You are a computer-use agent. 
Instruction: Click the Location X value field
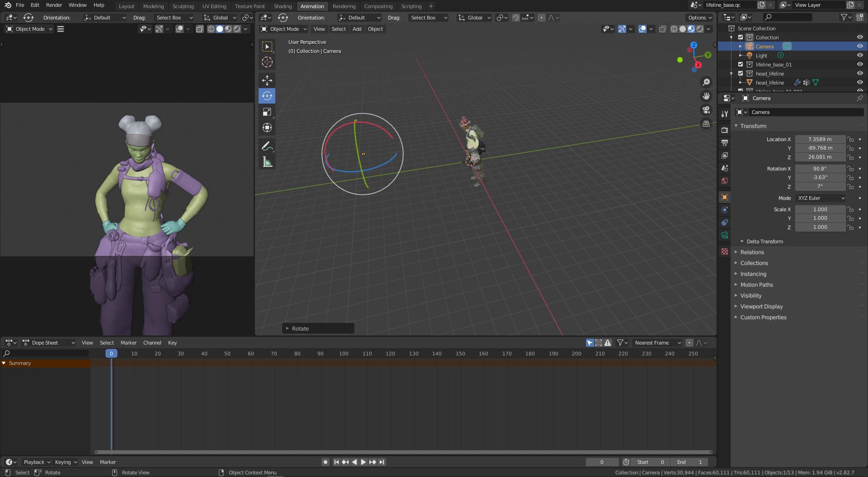pos(820,139)
